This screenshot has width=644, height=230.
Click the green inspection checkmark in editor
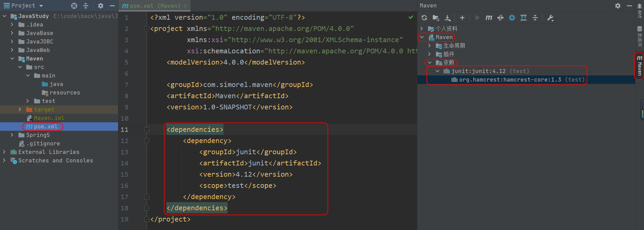click(x=411, y=17)
